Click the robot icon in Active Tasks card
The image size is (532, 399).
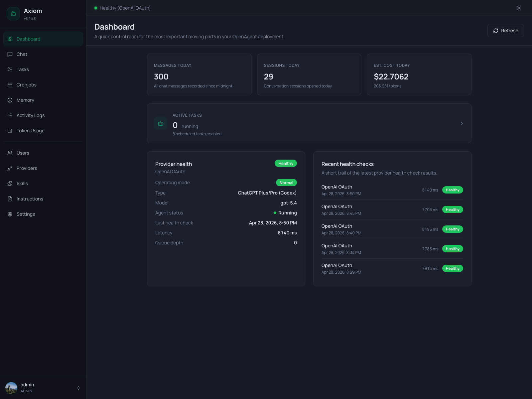(x=161, y=123)
